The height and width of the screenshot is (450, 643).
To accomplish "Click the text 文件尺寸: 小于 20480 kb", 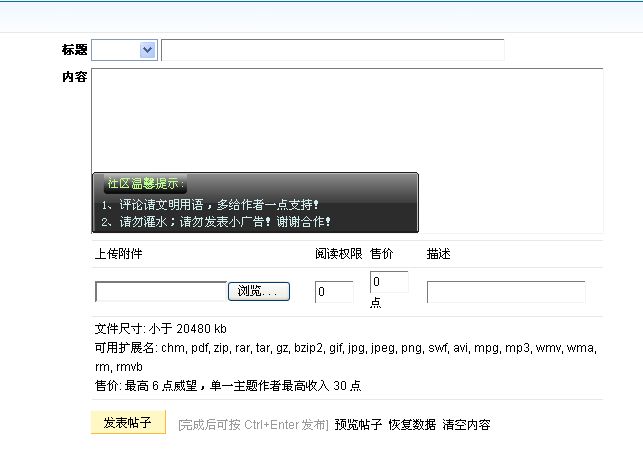I will coord(160,329).
